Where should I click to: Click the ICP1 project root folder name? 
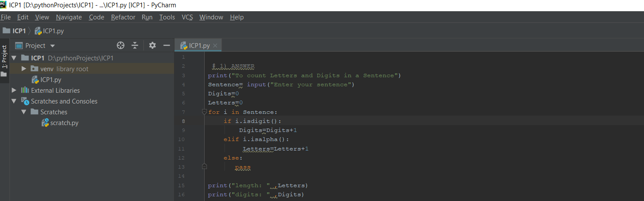(x=38, y=58)
